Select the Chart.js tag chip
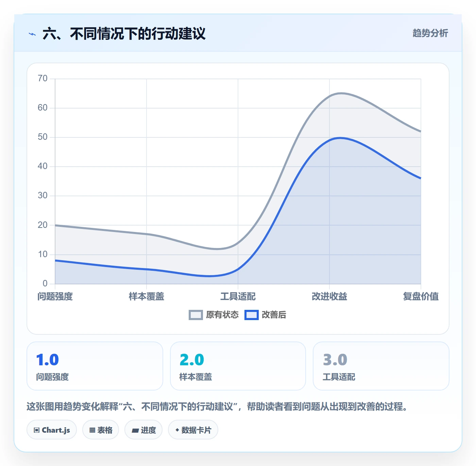 coord(52,430)
